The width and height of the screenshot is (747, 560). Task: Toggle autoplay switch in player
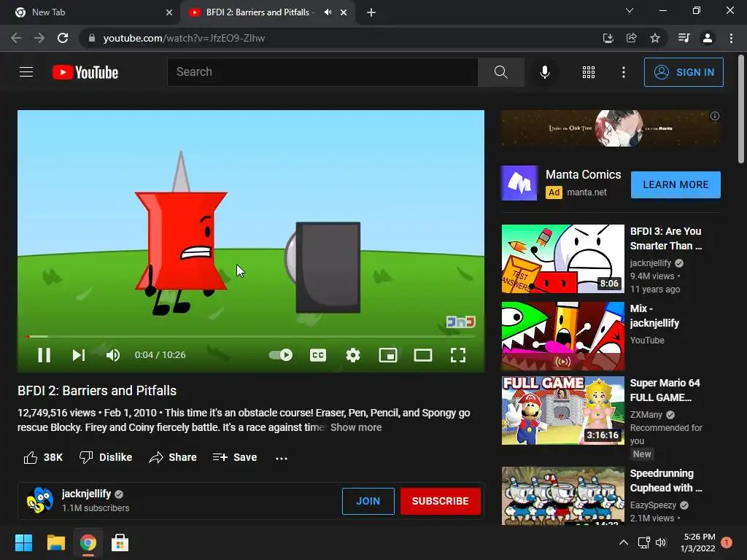(281, 355)
